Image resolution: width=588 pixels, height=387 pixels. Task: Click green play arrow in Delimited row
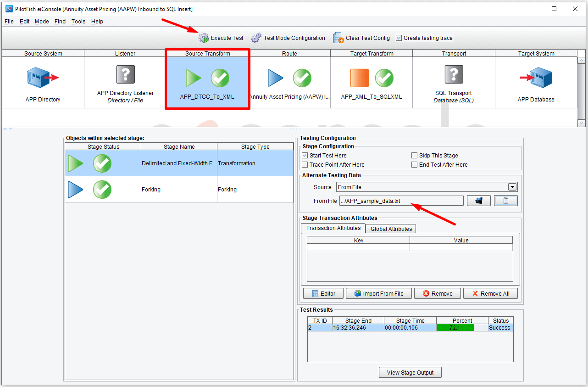point(76,163)
